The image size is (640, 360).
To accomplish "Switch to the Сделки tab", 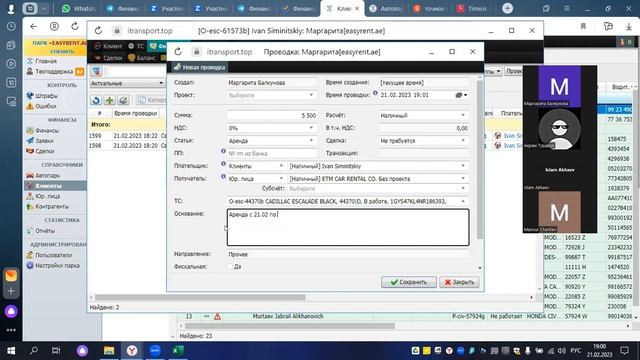I will tap(109, 58).
